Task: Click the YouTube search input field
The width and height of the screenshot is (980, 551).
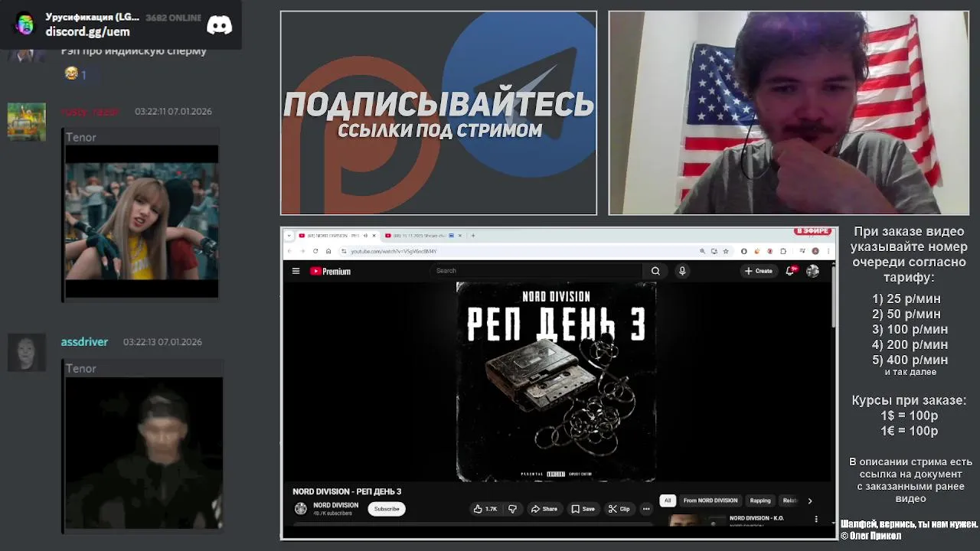Action: 536,271
